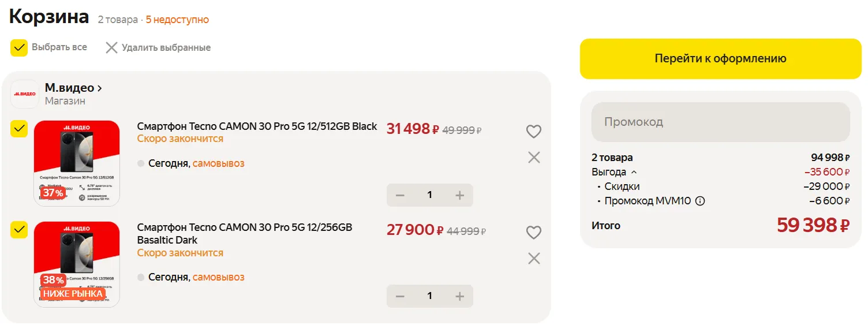Image resolution: width=868 pixels, height=325 pixels.
Task: Increase quantity of the 512GB Black phone
Action: pos(459,195)
